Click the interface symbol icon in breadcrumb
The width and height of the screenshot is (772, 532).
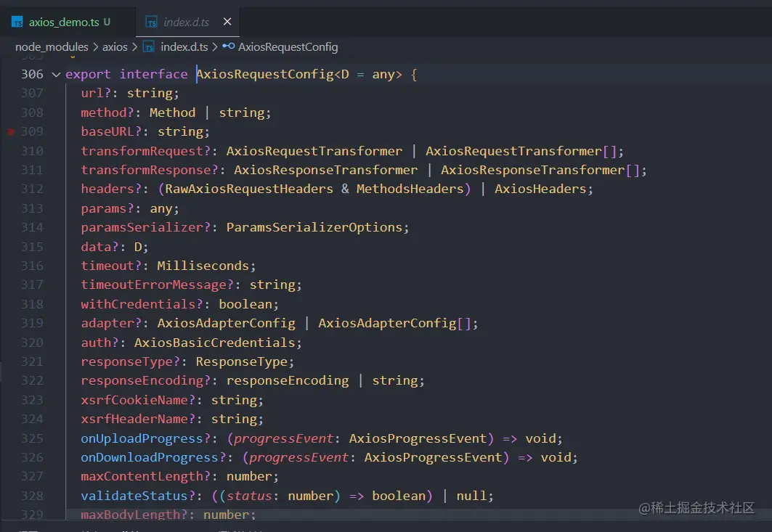[x=229, y=46]
